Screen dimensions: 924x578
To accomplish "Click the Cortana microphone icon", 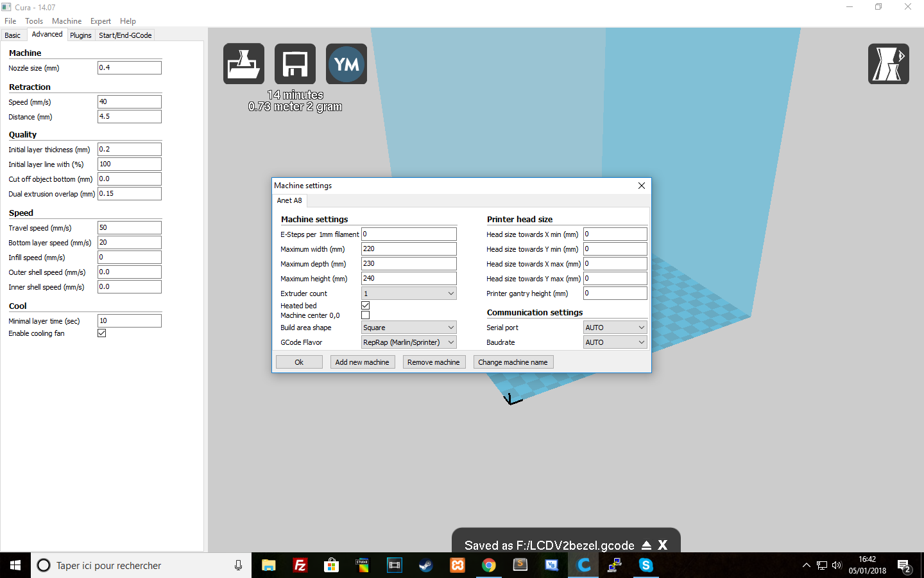I will tap(238, 565).
